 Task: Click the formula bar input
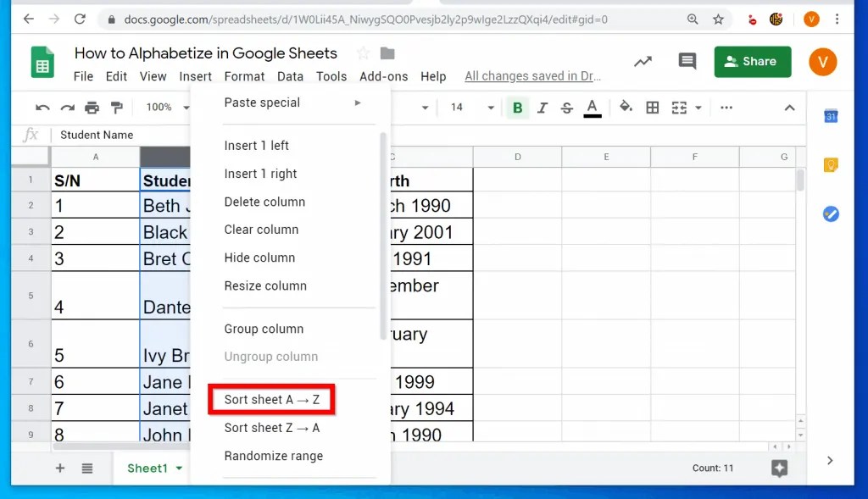254,135
